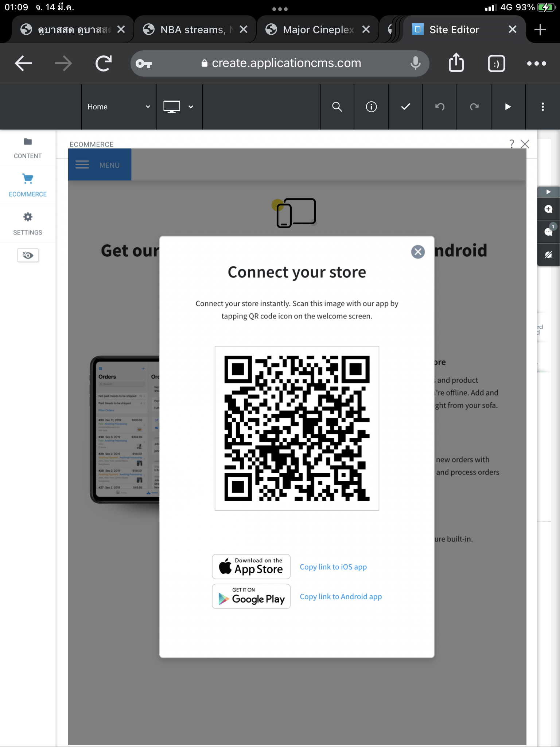
Task: Copy link to iOS app
Action: pyautogui.click(x=333, y=567)
